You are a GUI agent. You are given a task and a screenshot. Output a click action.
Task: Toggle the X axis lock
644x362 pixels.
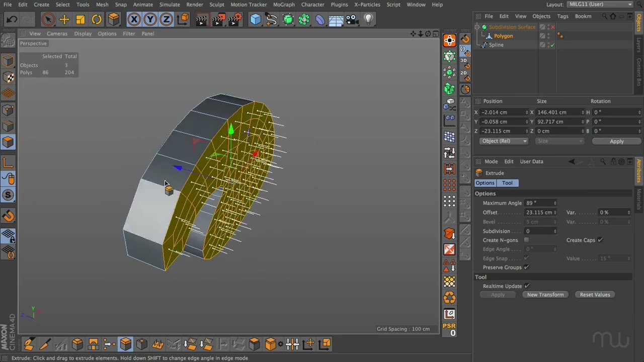point(134,20)
